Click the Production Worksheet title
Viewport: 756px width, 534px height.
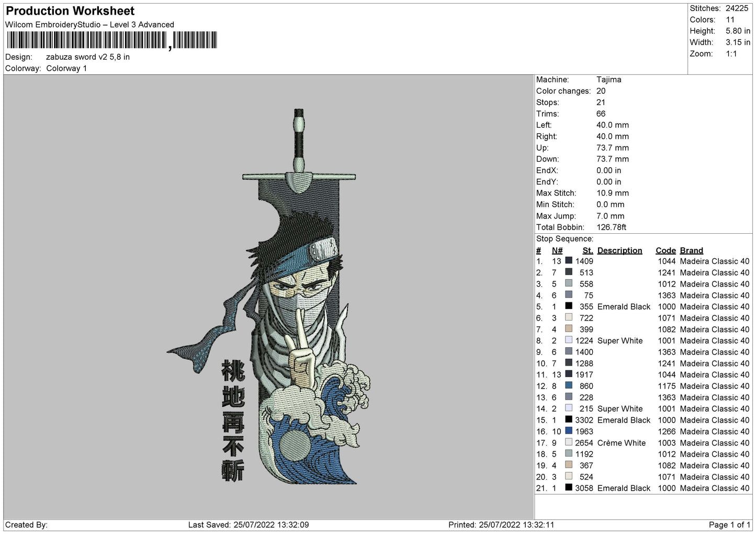[70, 10]
